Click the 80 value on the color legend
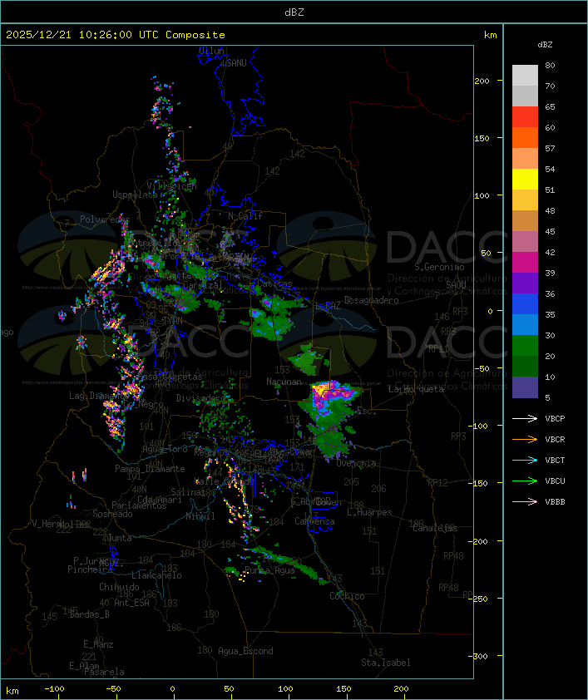 tap(550, 65)
